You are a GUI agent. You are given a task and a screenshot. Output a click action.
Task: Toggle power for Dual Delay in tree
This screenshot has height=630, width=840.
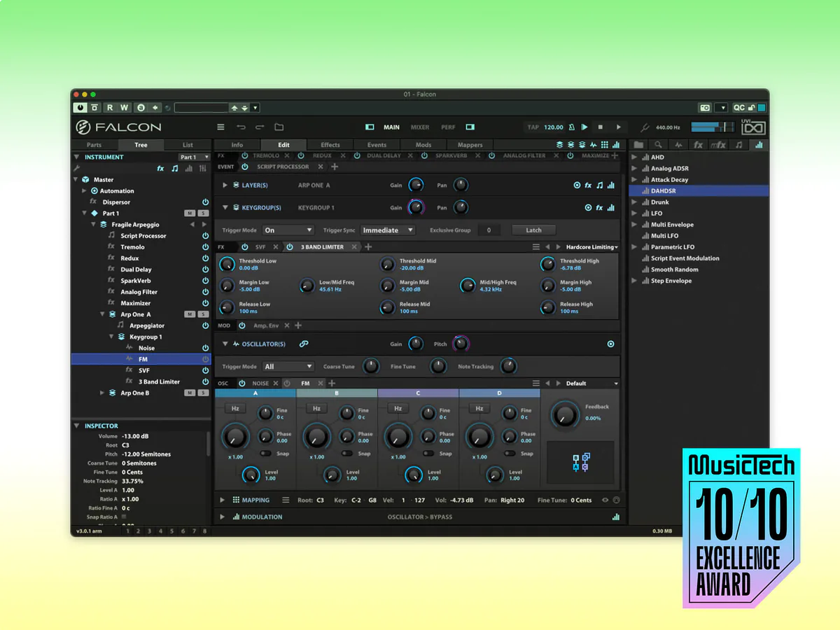click(x=206, y=269)
